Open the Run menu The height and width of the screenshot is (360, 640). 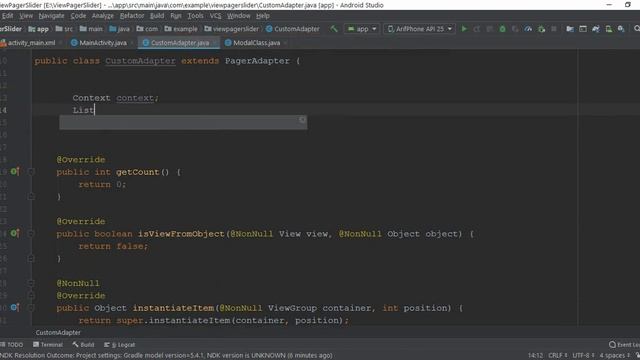[x=176, y=16]
